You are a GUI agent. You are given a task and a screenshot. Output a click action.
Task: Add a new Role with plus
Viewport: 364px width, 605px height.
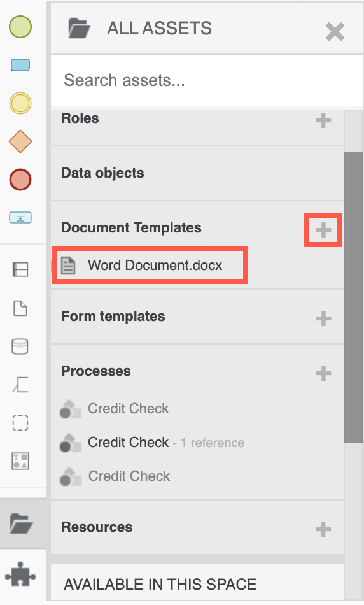point(323,120)
